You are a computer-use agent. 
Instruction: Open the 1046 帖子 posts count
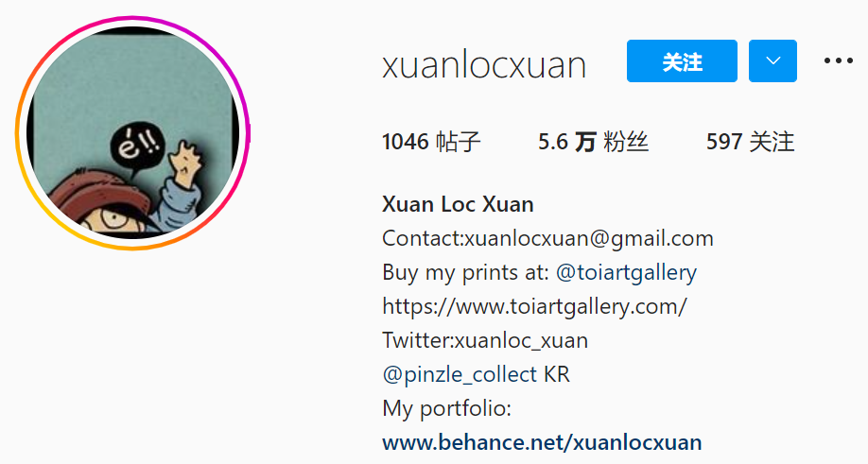point(431,142)
